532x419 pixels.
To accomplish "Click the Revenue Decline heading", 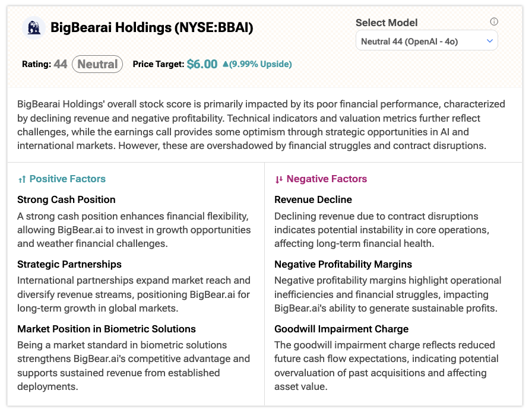I will point(313,199).
